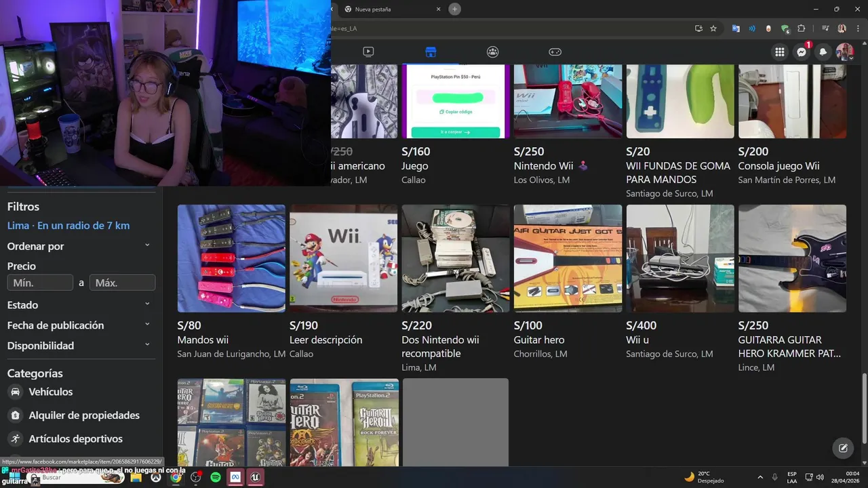Image resolution: width=868 pixels, height=488 pixels.
Task: Open the Guitar Hero Aerosmith listing image
Action: 344,422
